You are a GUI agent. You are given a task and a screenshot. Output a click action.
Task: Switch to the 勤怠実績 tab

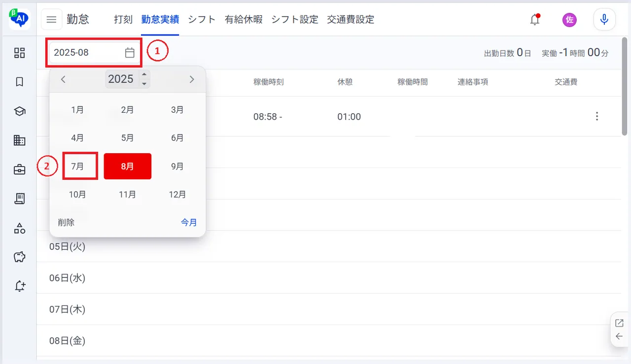tap(160, 20)
